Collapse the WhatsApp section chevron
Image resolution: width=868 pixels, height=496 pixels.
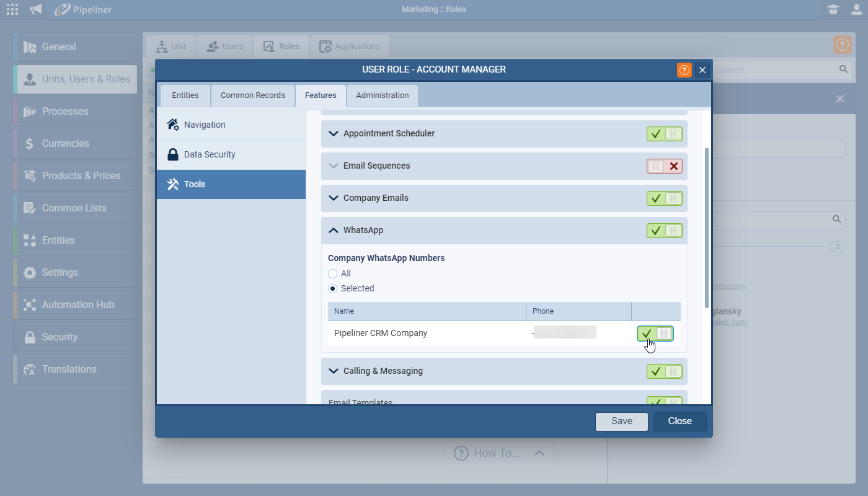click(334, 230)
